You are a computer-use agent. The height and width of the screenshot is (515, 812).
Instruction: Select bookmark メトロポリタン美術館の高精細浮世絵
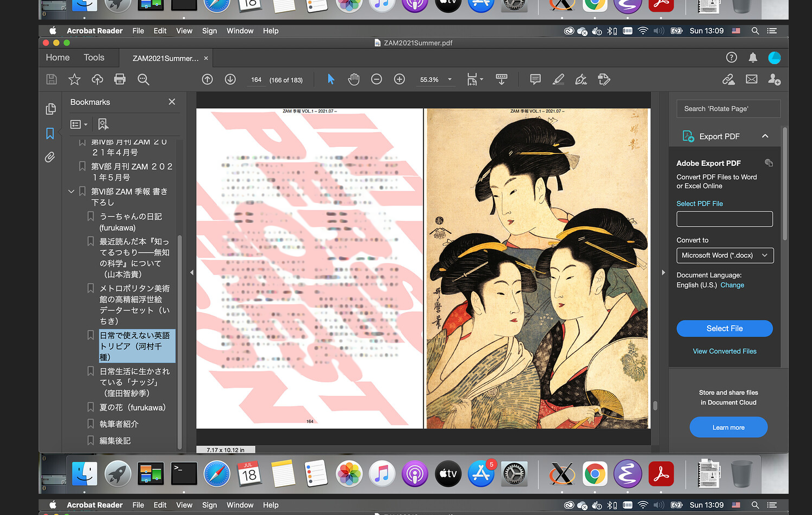pyautogui.click(x=135, y=305)
